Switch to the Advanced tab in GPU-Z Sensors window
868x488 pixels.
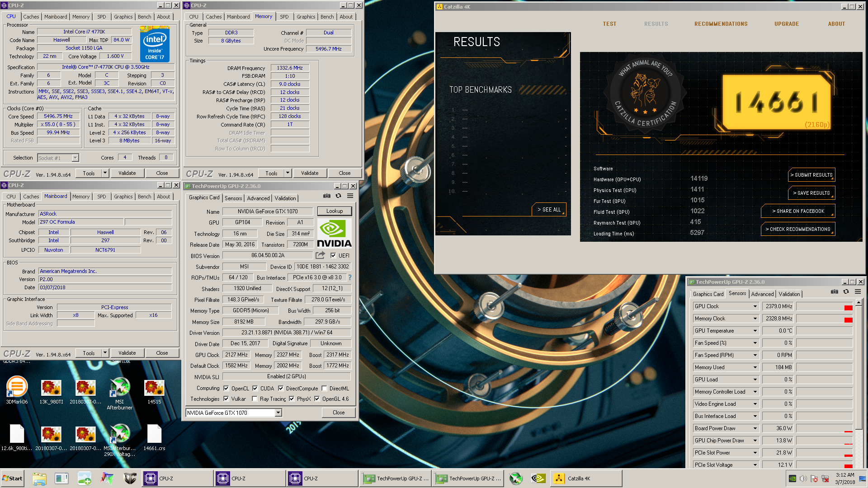[x=762, y=294]
